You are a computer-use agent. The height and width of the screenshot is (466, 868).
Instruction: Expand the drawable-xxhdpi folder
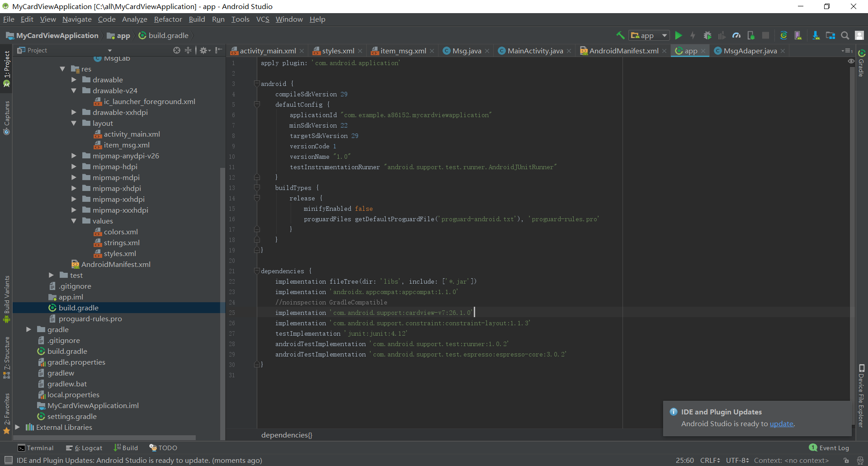click(74, 112)
